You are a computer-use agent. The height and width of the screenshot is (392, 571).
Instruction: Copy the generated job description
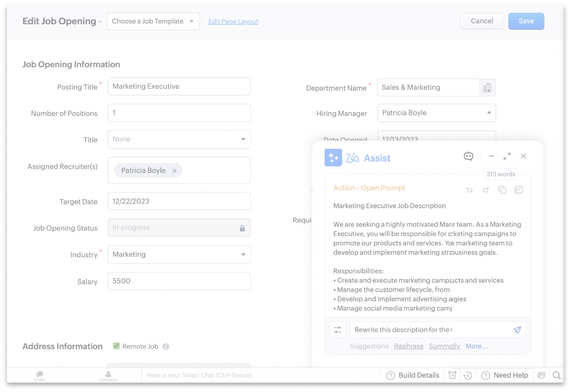502,190
